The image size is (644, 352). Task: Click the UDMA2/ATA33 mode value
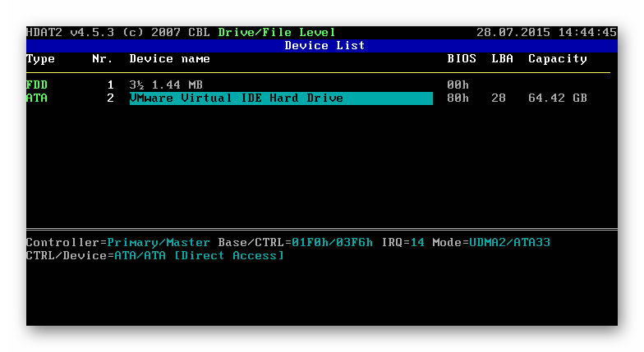click(509, 243)
